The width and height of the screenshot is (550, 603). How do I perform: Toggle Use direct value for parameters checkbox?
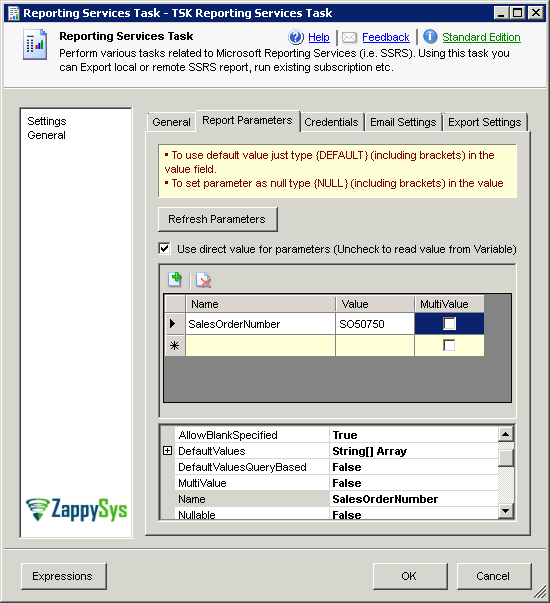coord(164,248)
